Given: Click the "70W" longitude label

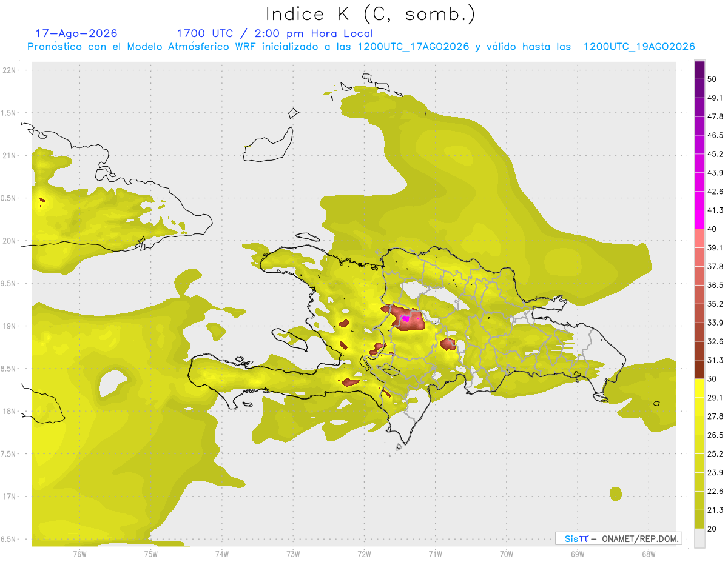Looking at the screenshot, I should point(506,553).
